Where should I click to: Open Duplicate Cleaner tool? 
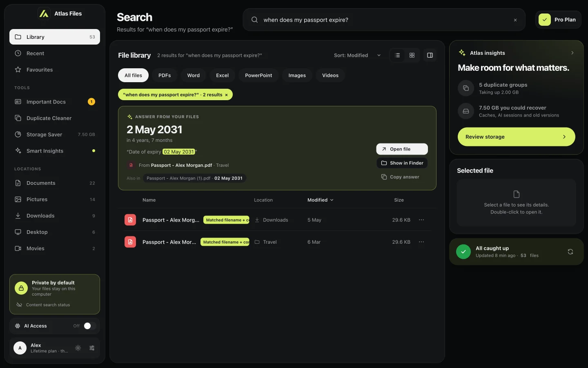(55, 118)
